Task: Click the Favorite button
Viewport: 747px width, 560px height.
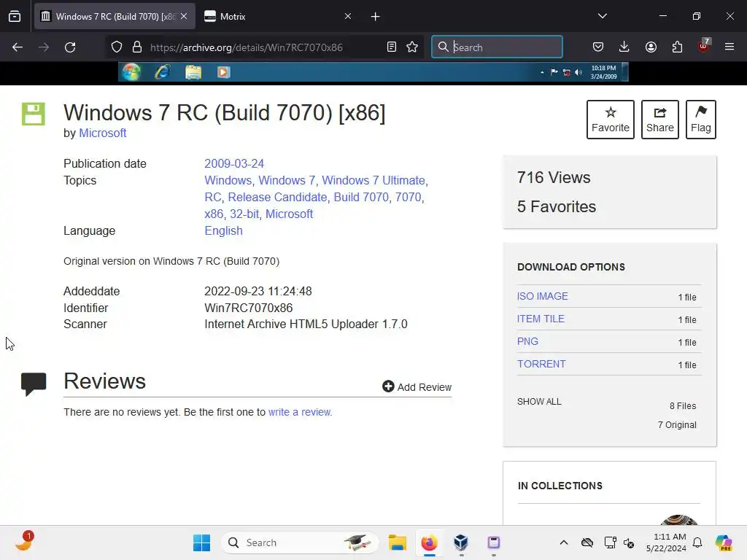Action: (611, 120)
